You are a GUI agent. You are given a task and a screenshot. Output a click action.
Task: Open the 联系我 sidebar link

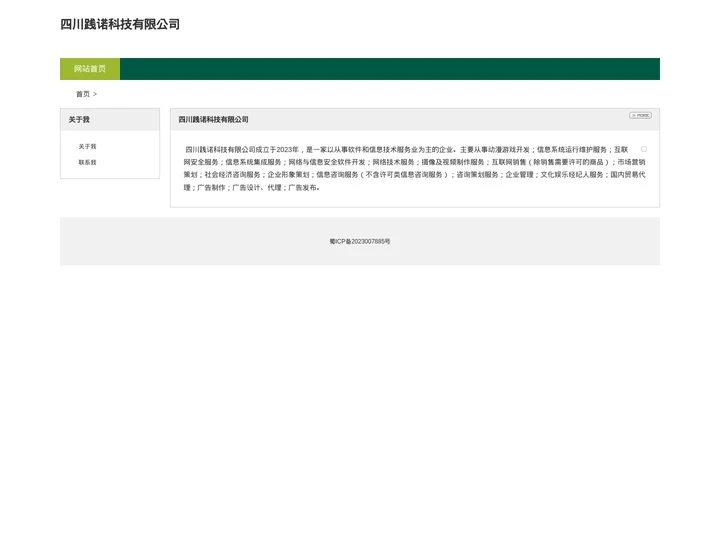click(87, 163)
